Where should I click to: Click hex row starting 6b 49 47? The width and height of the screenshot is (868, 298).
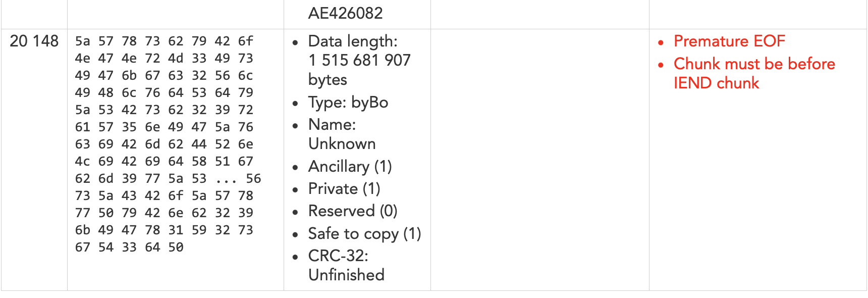164,230
